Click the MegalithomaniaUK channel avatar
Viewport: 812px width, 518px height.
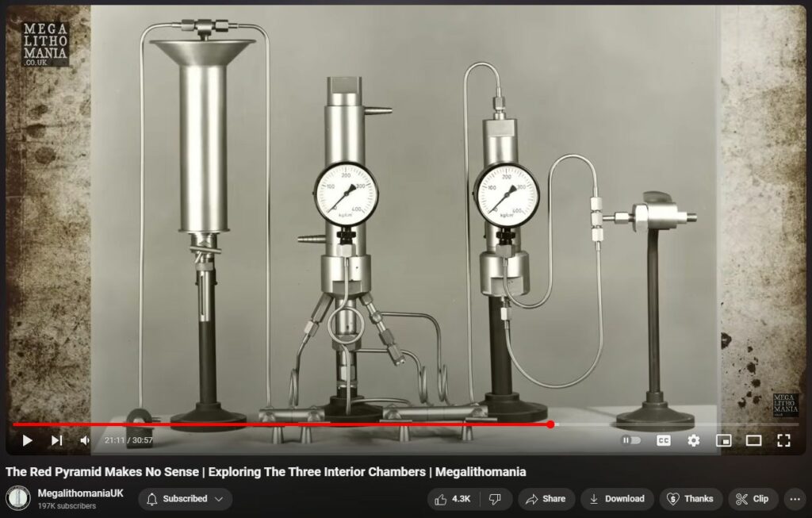tap(17, 498)
